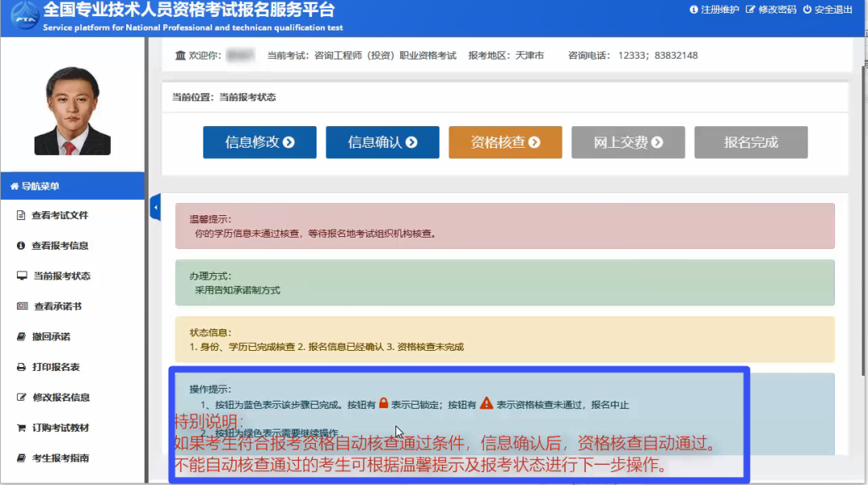This screenshot has width=868, height=485.
Task: Click 撤回承诺 in the sidebar
Action: (x=51, y=337)
